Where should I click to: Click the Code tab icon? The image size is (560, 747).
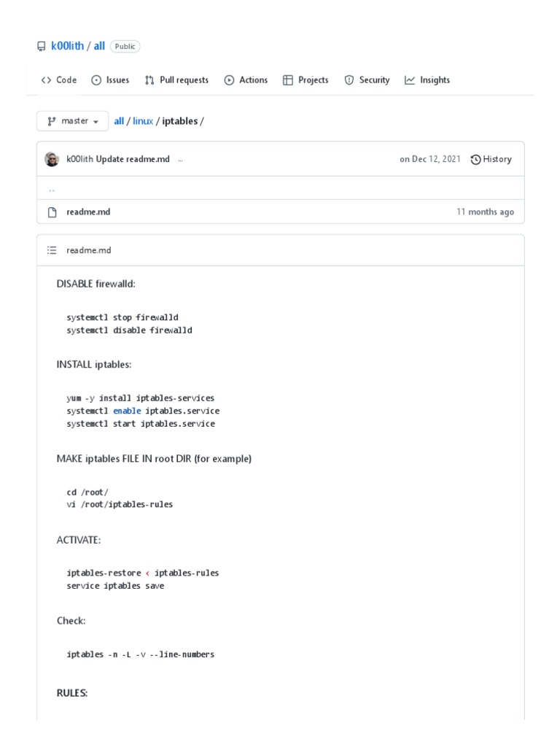[x=46, y=80]
